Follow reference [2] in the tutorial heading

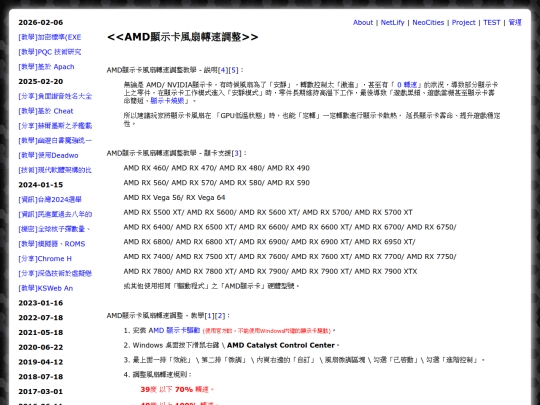[x=220, y=316]
